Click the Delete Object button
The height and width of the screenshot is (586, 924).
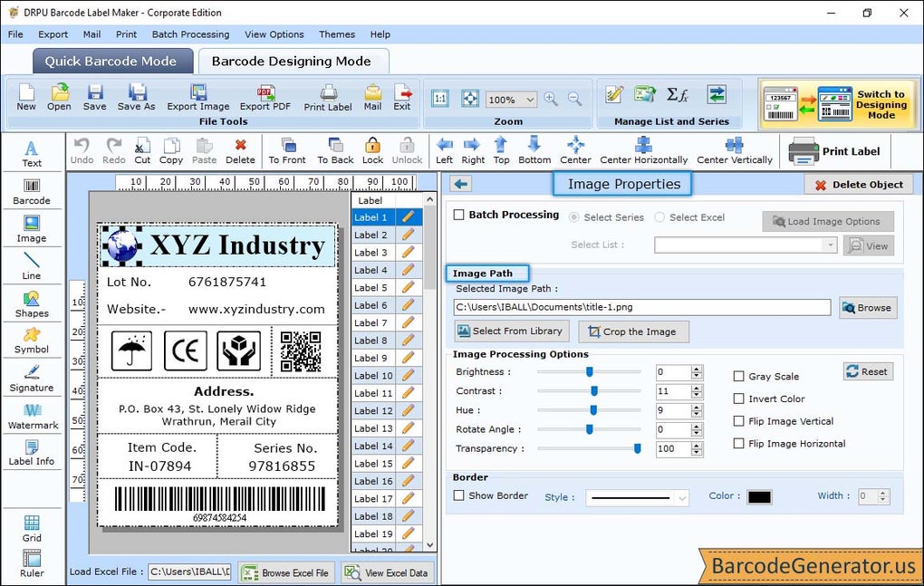857,184
